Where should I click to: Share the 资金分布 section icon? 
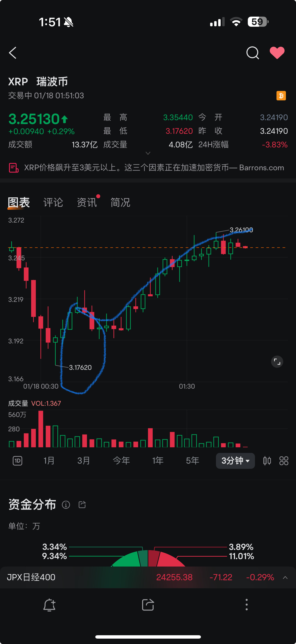(x=82, y=505)
